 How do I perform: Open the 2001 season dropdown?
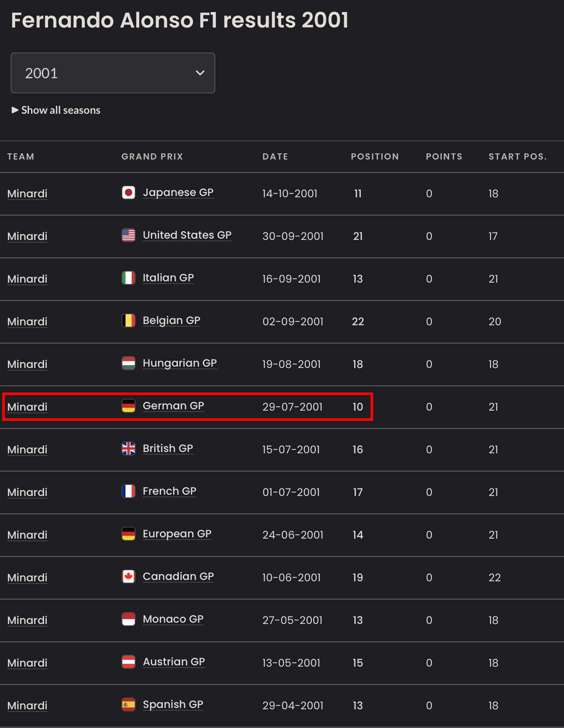click(x=113, y=73)
